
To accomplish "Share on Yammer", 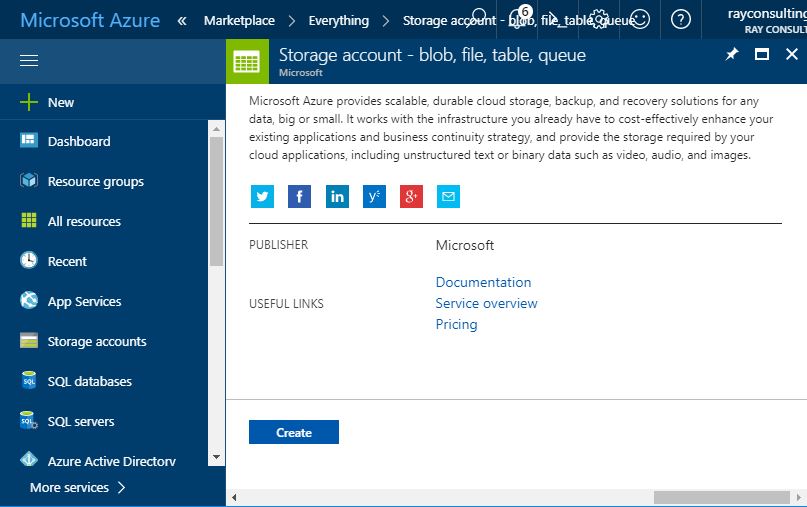I will coord(374,197).
